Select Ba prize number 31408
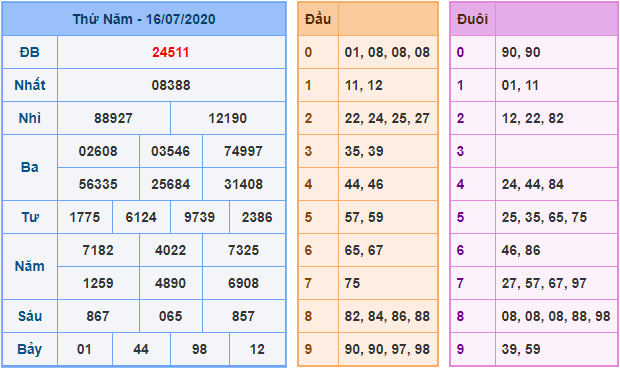The width and height of the screenshot is (620, 369). point(243,184)
